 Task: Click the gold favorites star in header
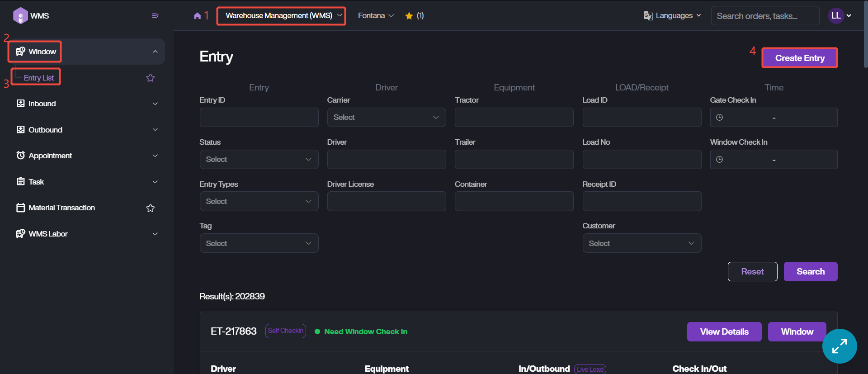pos(409,16)
